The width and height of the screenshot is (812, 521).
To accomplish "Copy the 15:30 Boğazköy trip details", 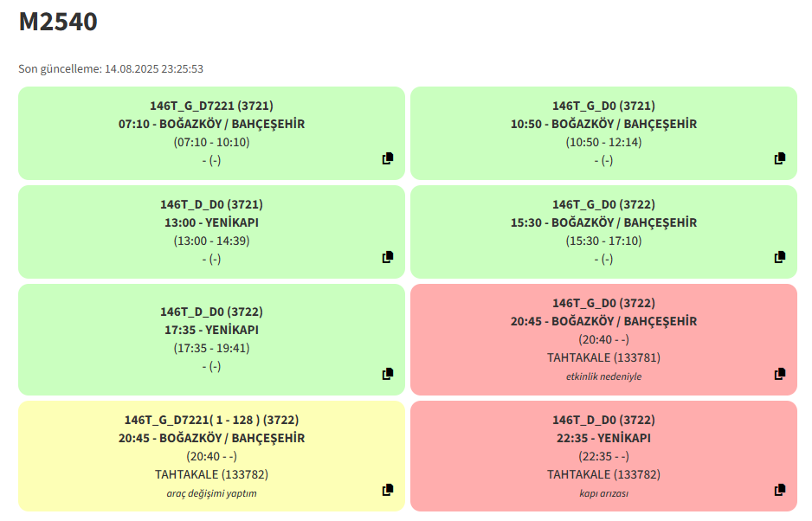I will (x=779, y=257).
